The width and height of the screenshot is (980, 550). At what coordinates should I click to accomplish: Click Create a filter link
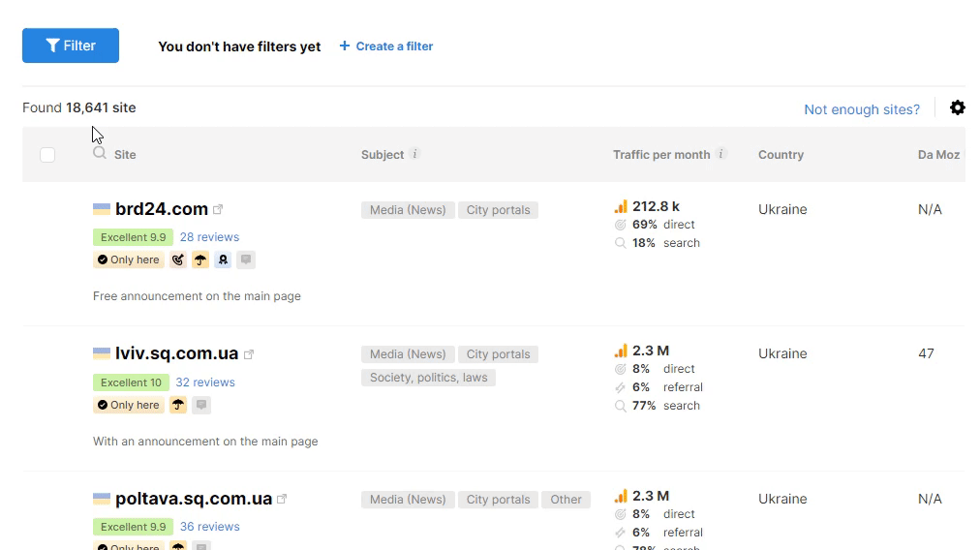pos(386,46)
